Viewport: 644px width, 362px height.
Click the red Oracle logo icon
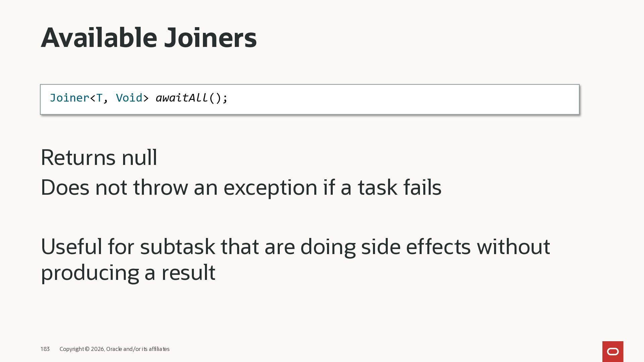(612, 351)
